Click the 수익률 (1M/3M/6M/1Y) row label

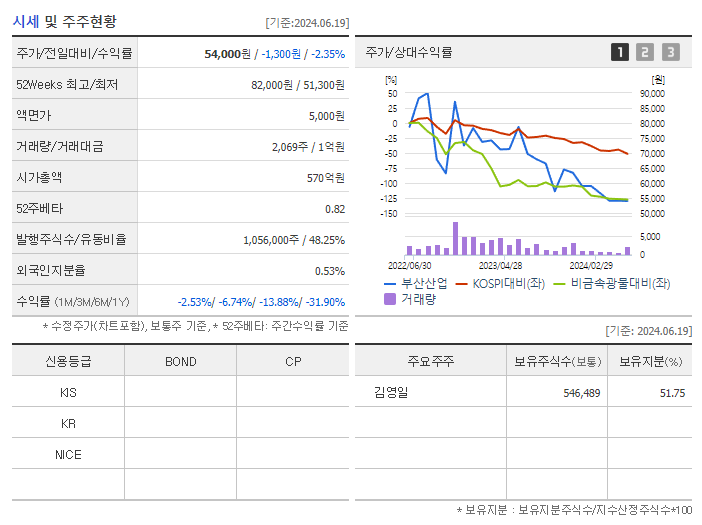coord(73,302)
